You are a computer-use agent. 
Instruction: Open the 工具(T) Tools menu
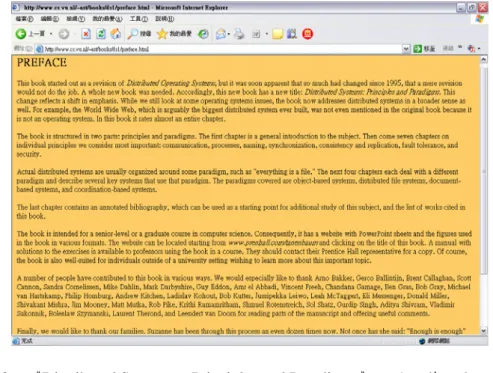[139, 19]
